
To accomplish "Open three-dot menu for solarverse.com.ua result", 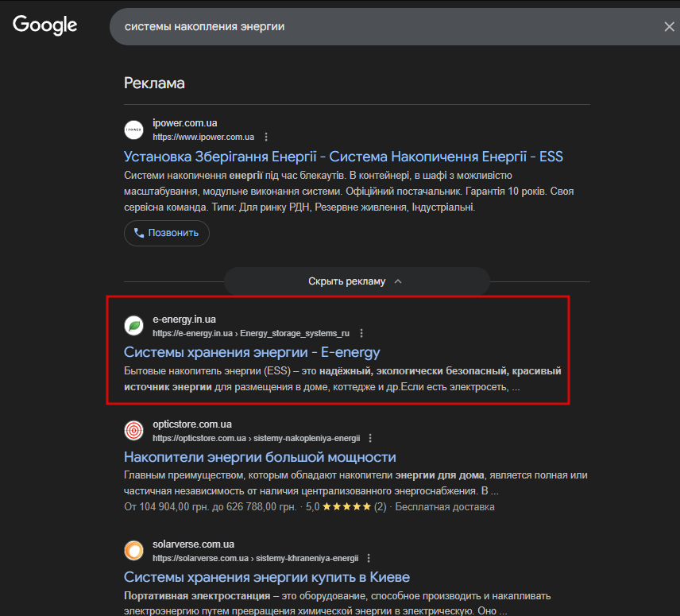I will (x=369, y=558).
